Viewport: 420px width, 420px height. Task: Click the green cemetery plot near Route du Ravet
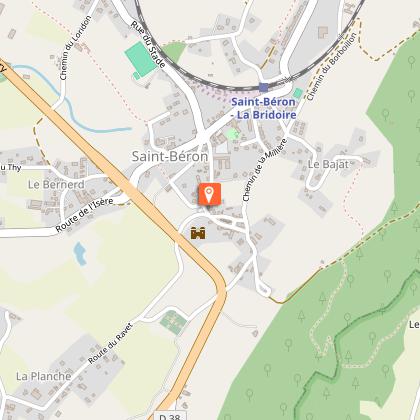pyautogui.click(x=173, y=322)
